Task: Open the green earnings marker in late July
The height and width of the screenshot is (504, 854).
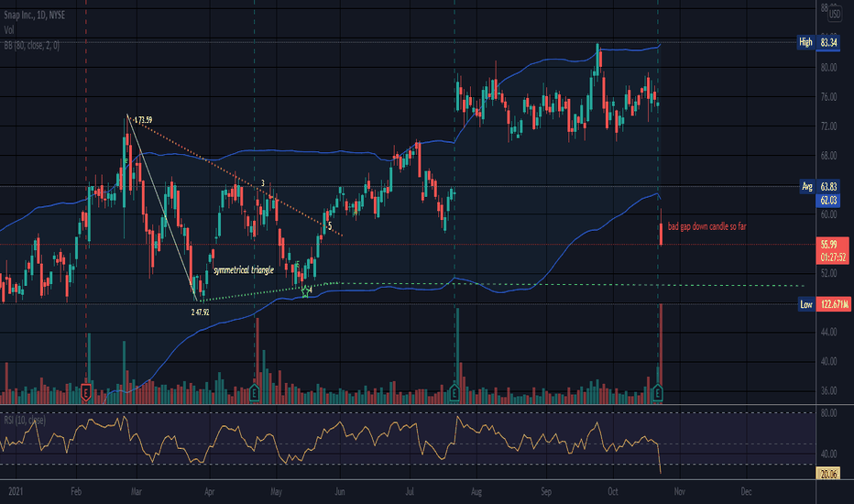Action: coord(454,392)
